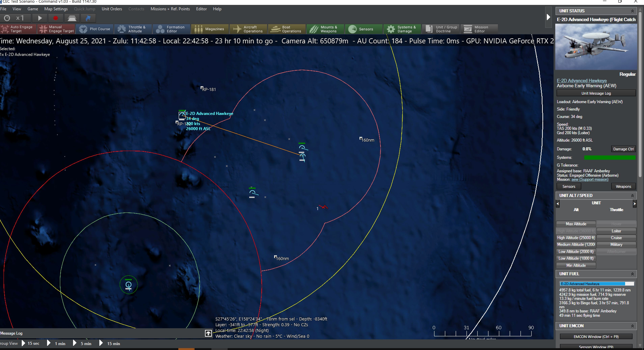644x350 pixels.
Task: Open the Sensors toolbar button
Action: pyautogui.click(x=363, y=29)
